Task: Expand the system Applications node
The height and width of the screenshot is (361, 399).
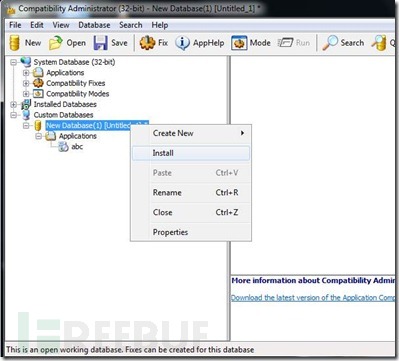Action: [26, 73]
